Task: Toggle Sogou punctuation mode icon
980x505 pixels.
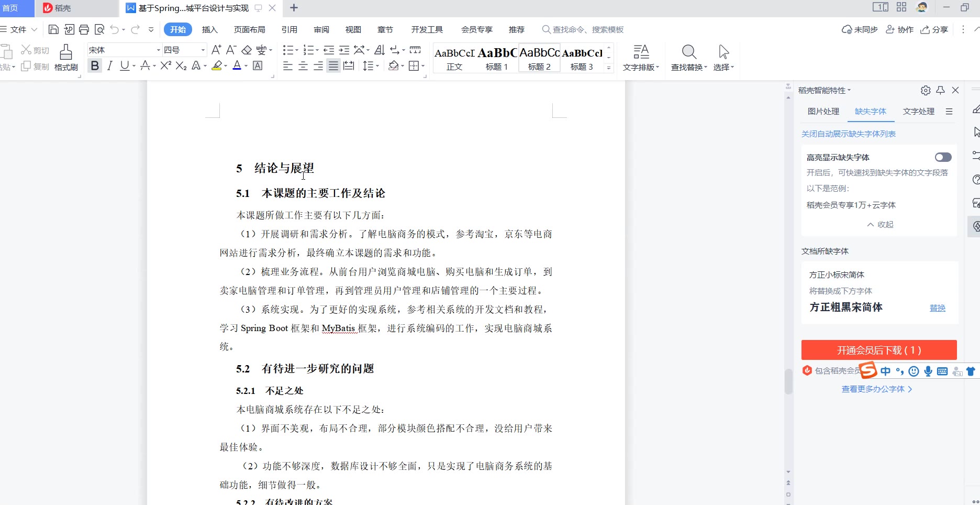Action: (x=900, y=371)
